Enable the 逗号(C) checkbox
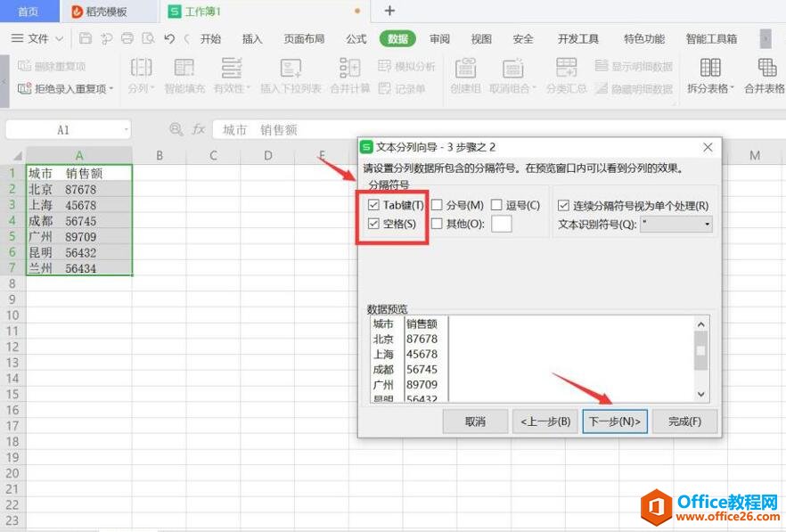 (x=496, y=205)
